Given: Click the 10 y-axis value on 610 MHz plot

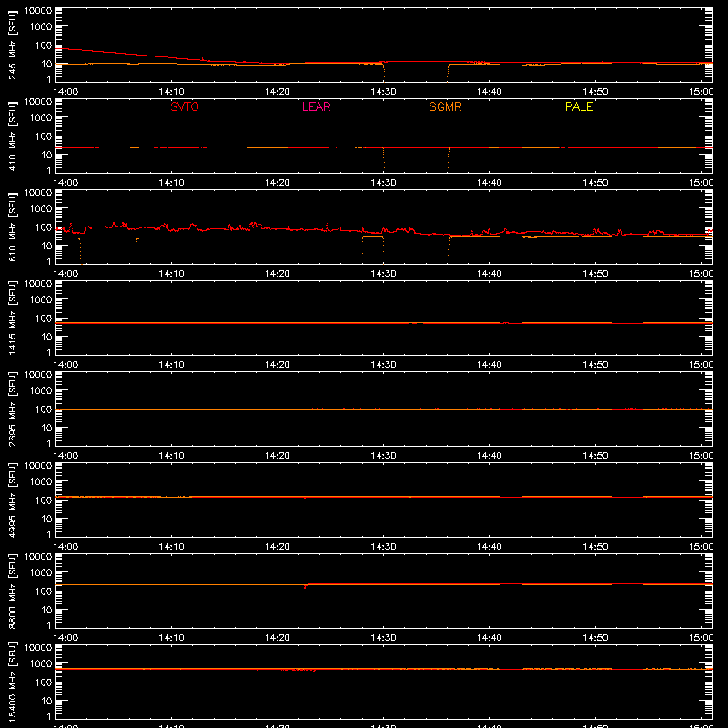Looking at the screenshot, I should pos(46,246).
